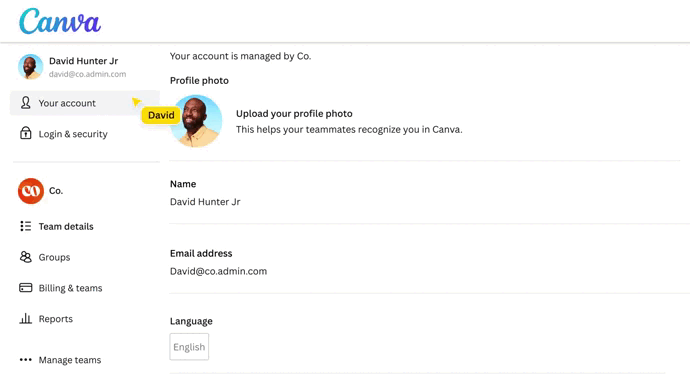Click the sidebar david@co.admin.com text
The image size is (690, 388).
tap(88, 74)
